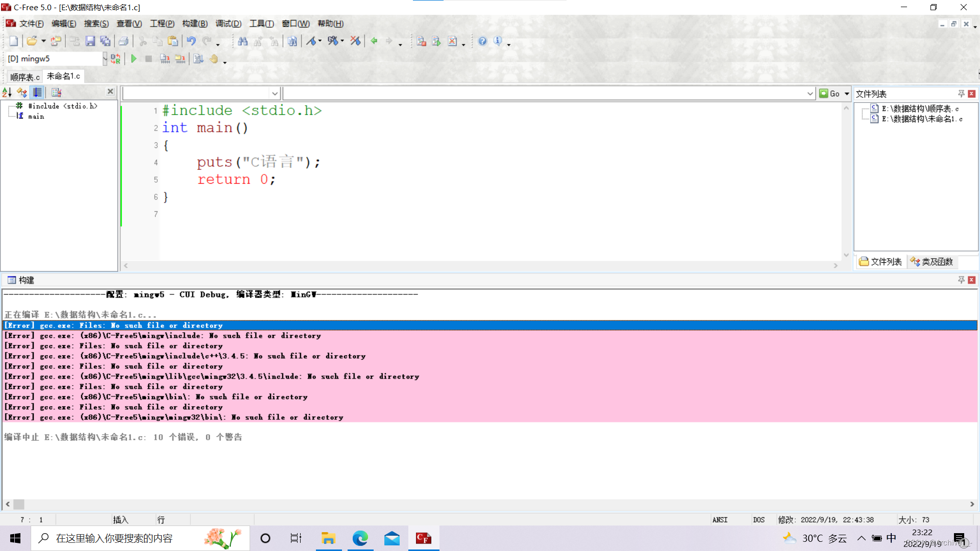This screenshot has height=551, width=980.
Task: Open the mingw5 build configuration dropdown
Action: click(x=105, y=59)
